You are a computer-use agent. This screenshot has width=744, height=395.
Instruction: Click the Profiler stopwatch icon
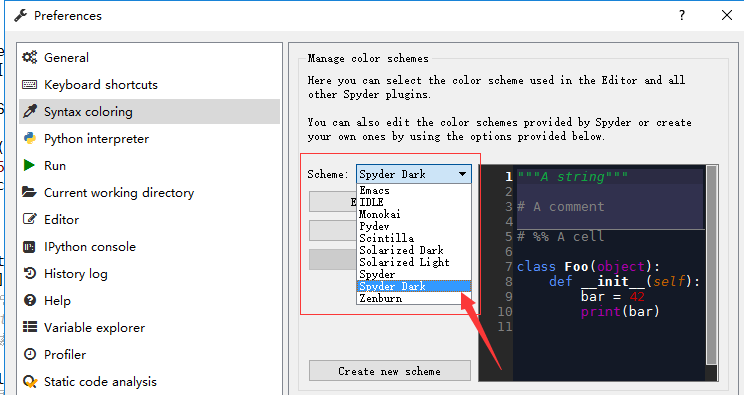coord(30,354)
